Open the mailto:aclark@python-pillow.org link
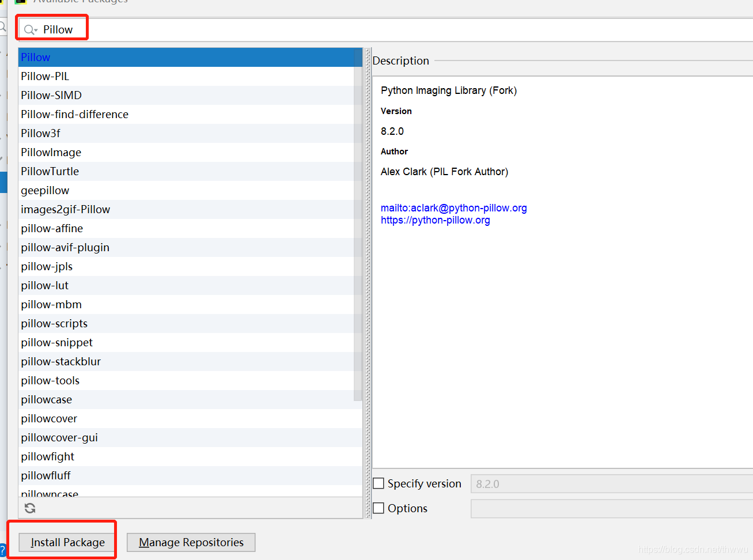 tap(453, 208)
